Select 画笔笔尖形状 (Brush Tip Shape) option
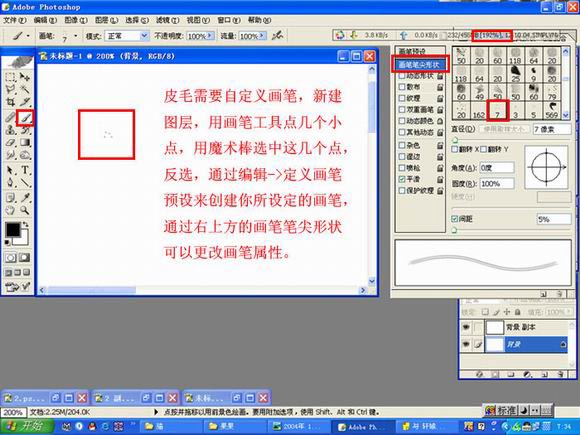The width and height of the screenshot is (580, 435). point(419,64)
